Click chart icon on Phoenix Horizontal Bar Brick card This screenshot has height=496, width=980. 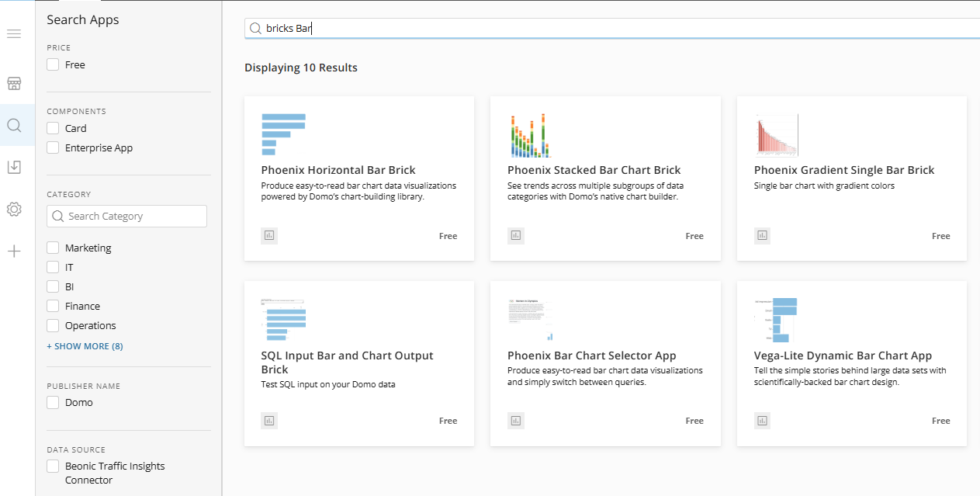(x=269, y=235)
